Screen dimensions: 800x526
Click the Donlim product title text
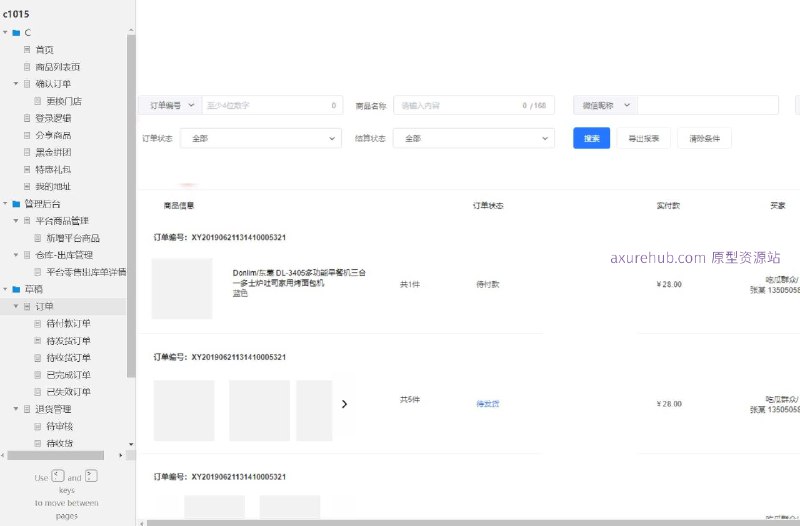pos(299,278)
